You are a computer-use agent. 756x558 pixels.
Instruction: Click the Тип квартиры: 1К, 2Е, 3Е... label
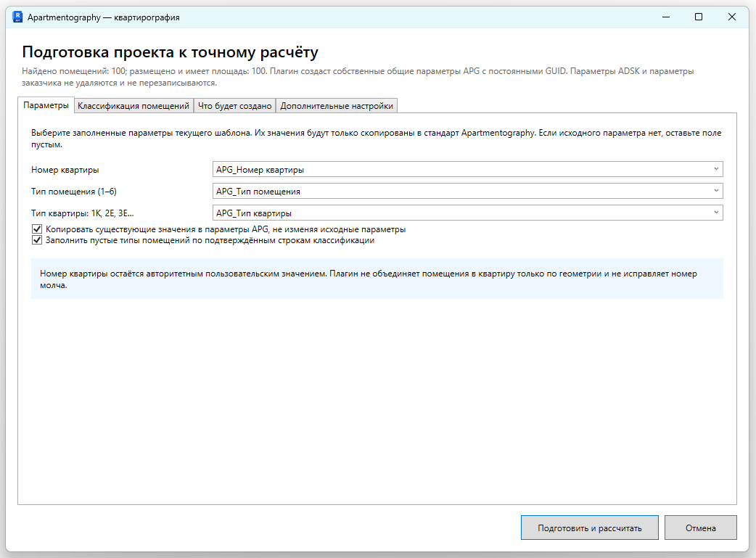tap(83, 213)
